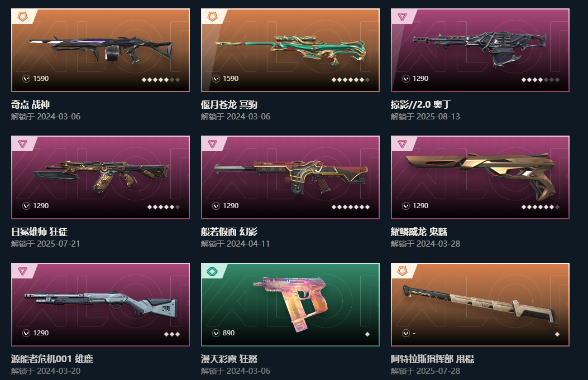
Task: Click pink triangle tier icon on 掠影//2.0 奥丁 card
Action: click(402, 17)
